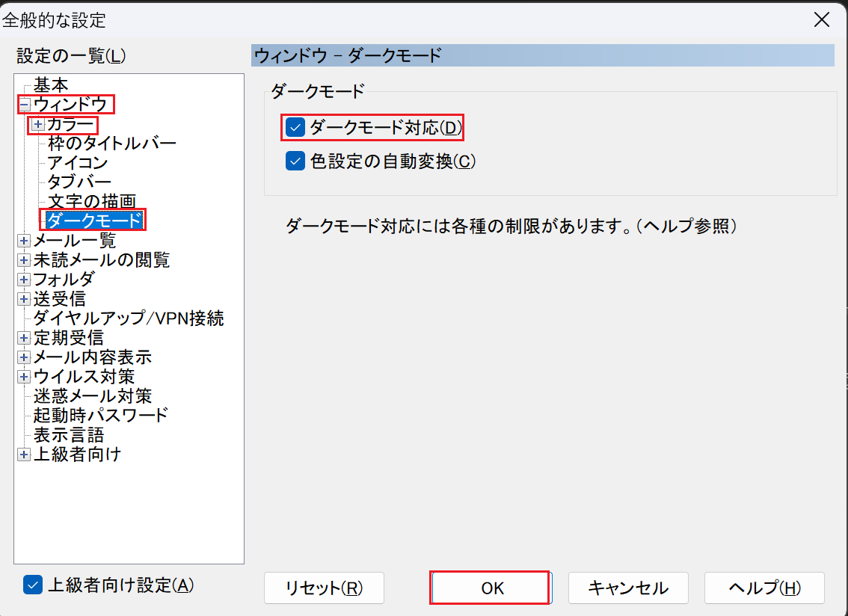Expand the カラー tree node
Screen dimensions: 848x616
[38, 125]
